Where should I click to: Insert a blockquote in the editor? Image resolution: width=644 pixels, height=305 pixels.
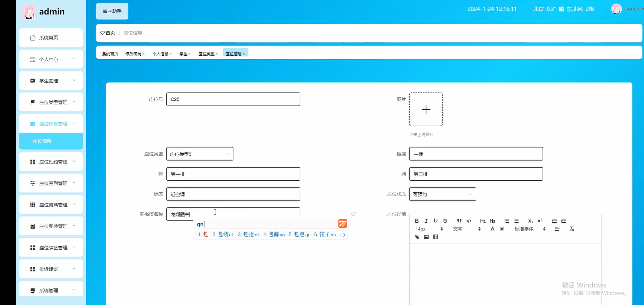pos(459,221)
